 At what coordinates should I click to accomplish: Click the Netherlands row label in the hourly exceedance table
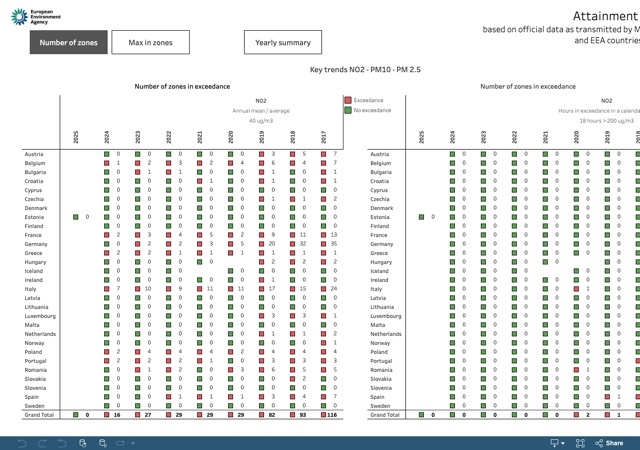(386, 334)
